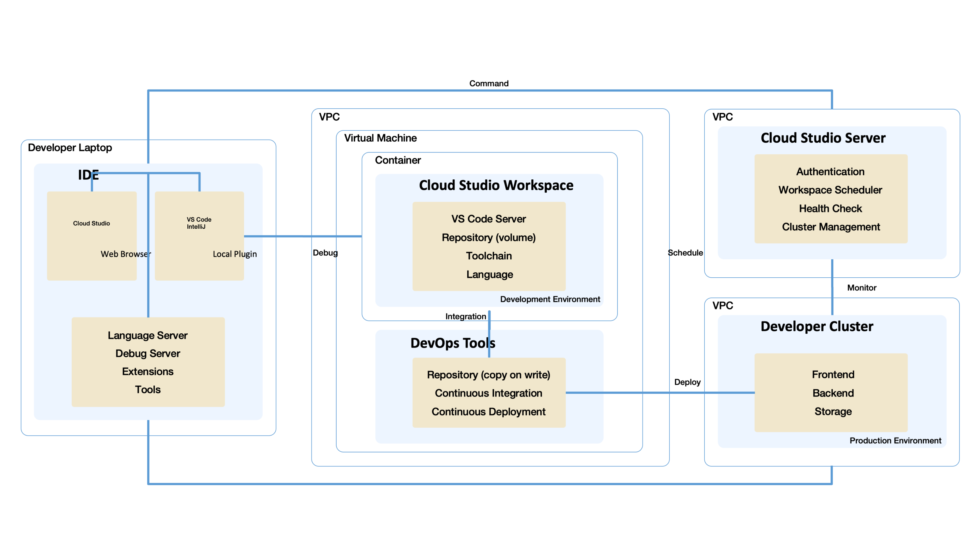Select the Frontend label in Developer Cluster
980x551 pixels.
pos(833,375)
